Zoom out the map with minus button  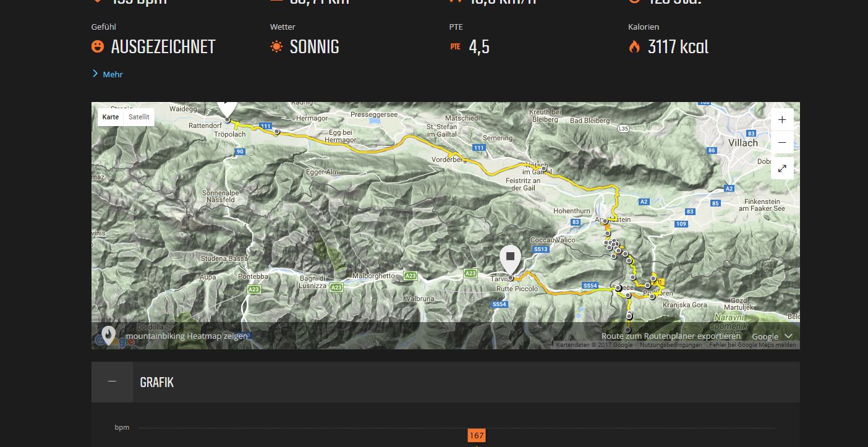point(782,142)
